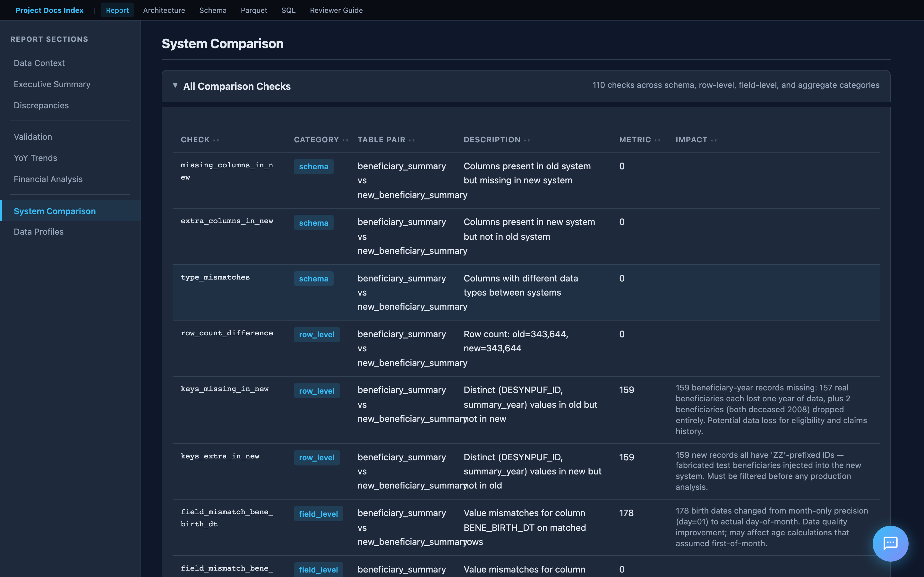
Task: Go to Project Docs Index
Action: pyautogui.click(x=50, y=10)
